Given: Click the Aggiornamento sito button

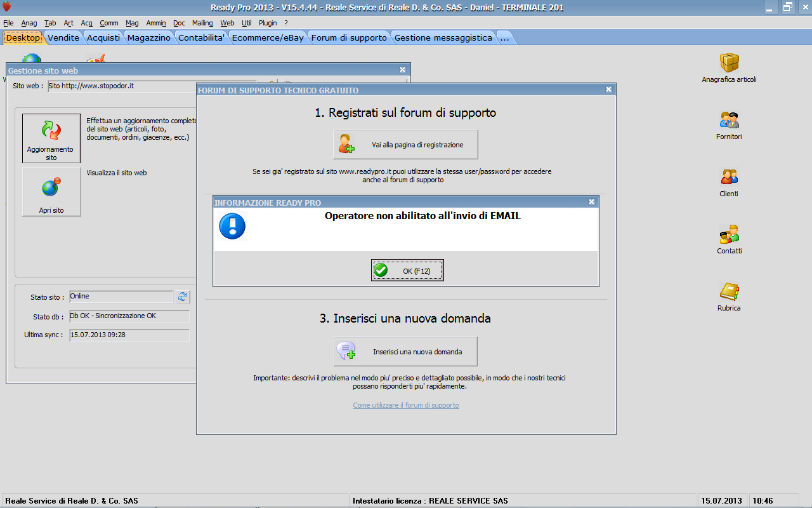Looking at the screenshot, I should [51, 138].
